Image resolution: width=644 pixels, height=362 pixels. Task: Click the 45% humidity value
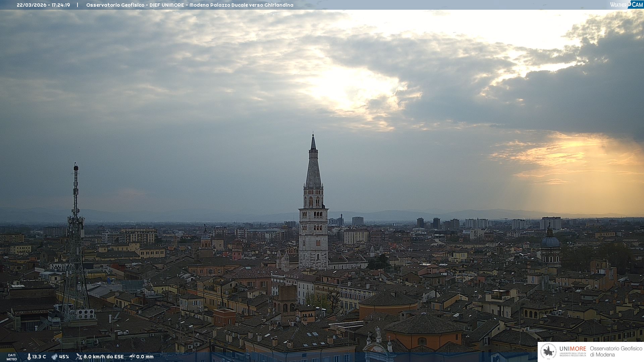(64, 357)
